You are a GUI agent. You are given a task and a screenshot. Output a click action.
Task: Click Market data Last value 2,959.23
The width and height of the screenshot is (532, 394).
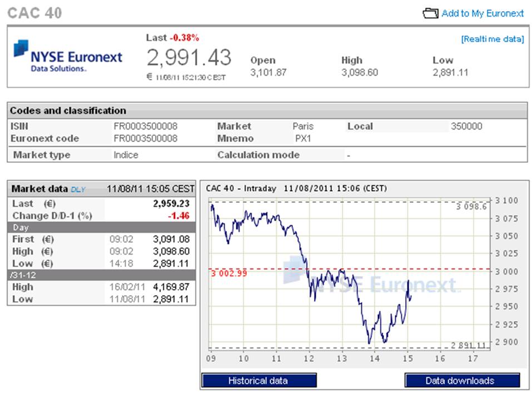coord(171,203)
